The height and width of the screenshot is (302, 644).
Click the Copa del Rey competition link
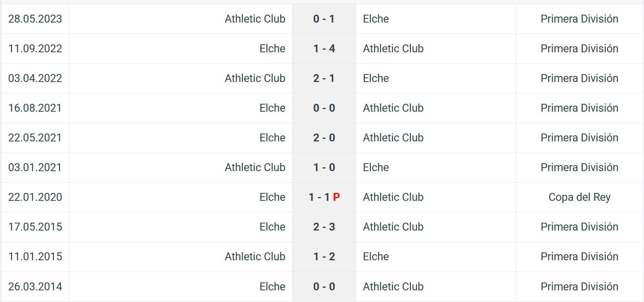[579, 197]
